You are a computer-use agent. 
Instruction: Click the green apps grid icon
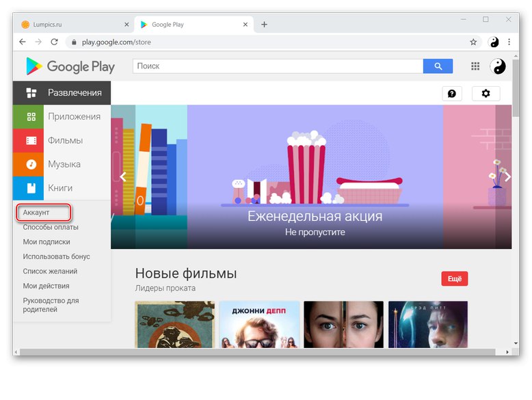click(x=31, y=117)
